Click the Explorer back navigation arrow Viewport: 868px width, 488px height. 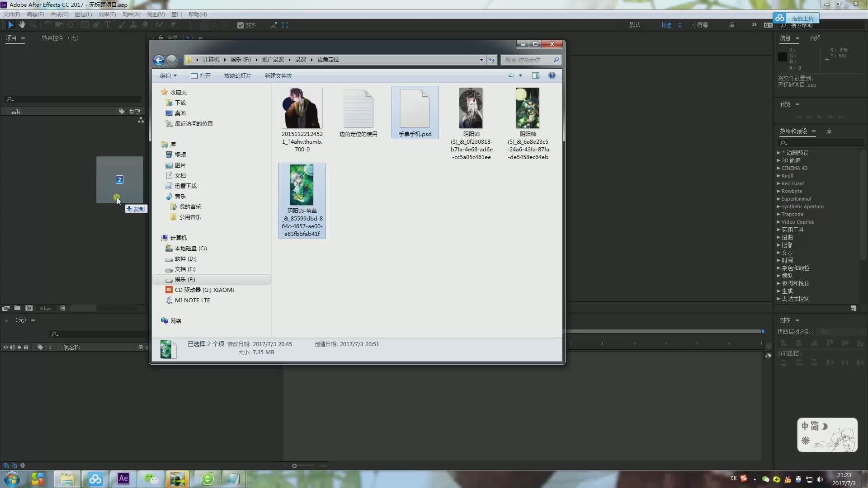pyautogui.click(x=159, y=60)
